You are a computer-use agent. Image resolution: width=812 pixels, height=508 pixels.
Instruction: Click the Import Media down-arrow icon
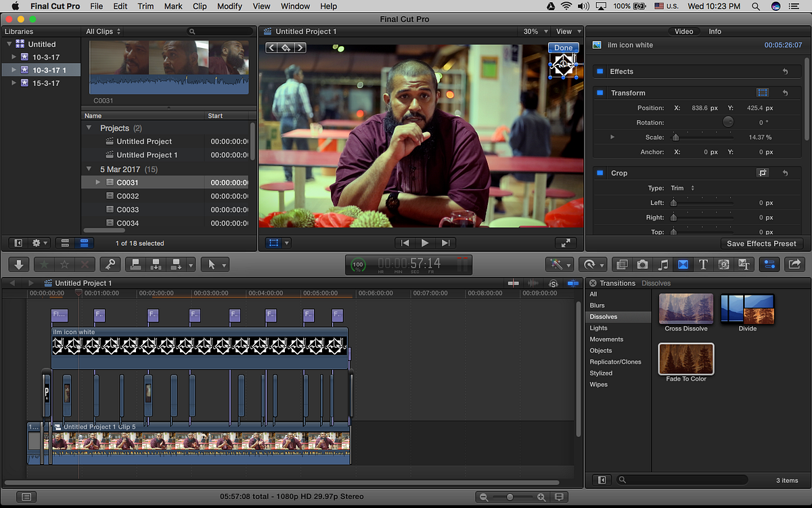pos(19,265)
